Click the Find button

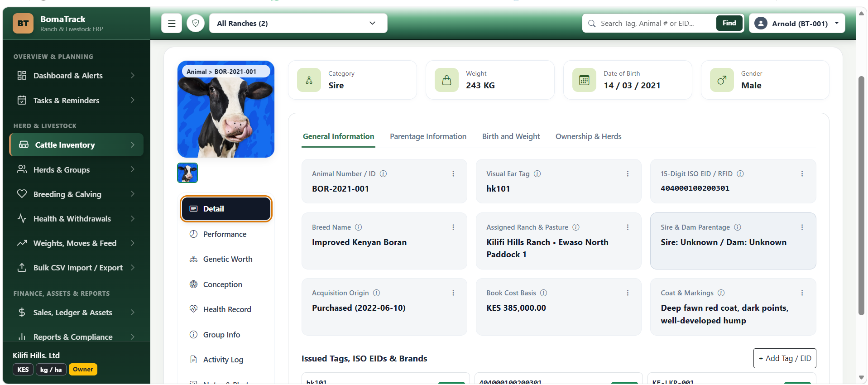click(x=729, y=23)
